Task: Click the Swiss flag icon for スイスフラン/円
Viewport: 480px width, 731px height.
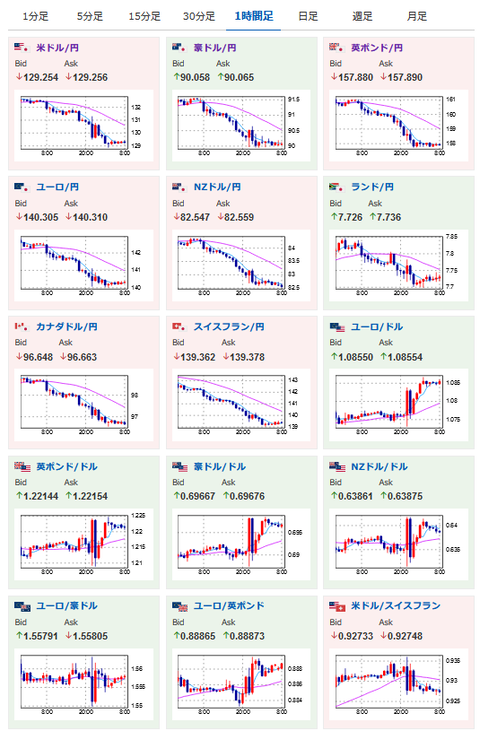Action: click(179, 326)
